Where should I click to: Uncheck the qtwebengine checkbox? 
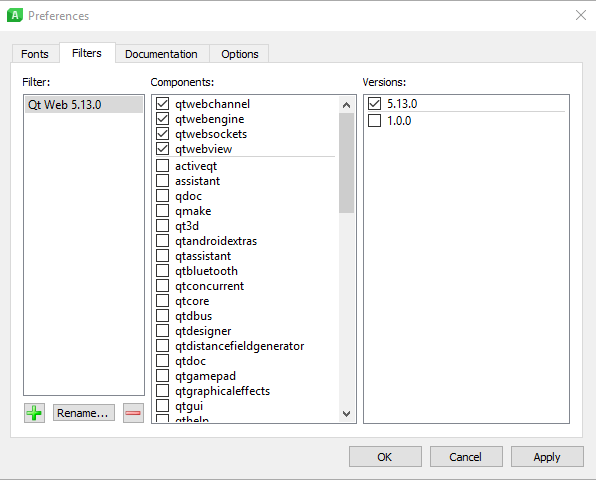click(163, 119)
